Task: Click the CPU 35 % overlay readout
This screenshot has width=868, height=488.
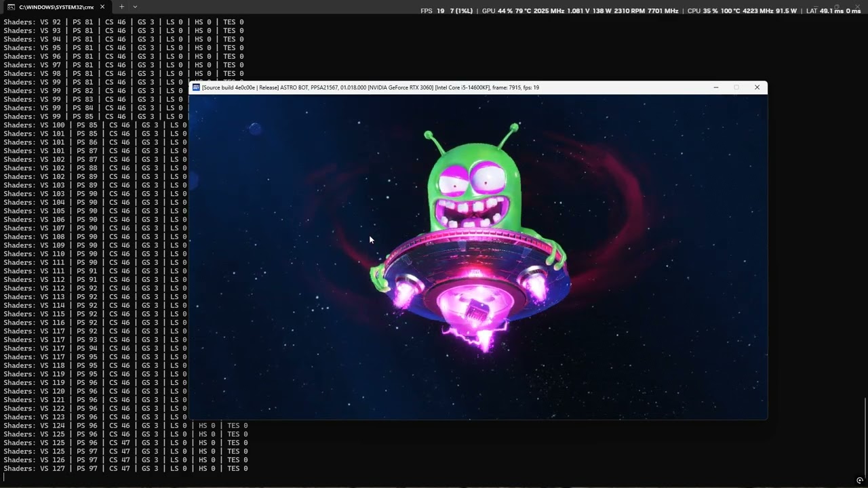Action: [703, 11]
